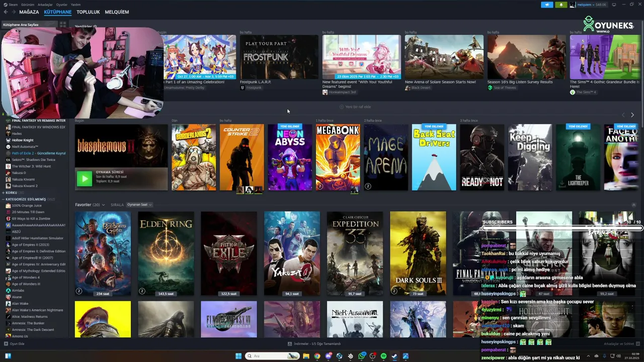Open Mage Arena game cover
Screen dimensions: 644x362
pos(386,157)
